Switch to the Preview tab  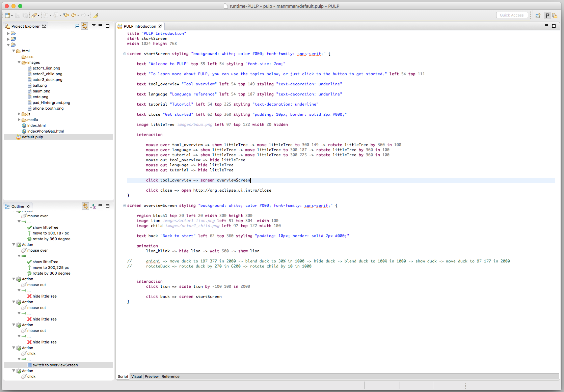pyautogui.click(x=152, y=376)
